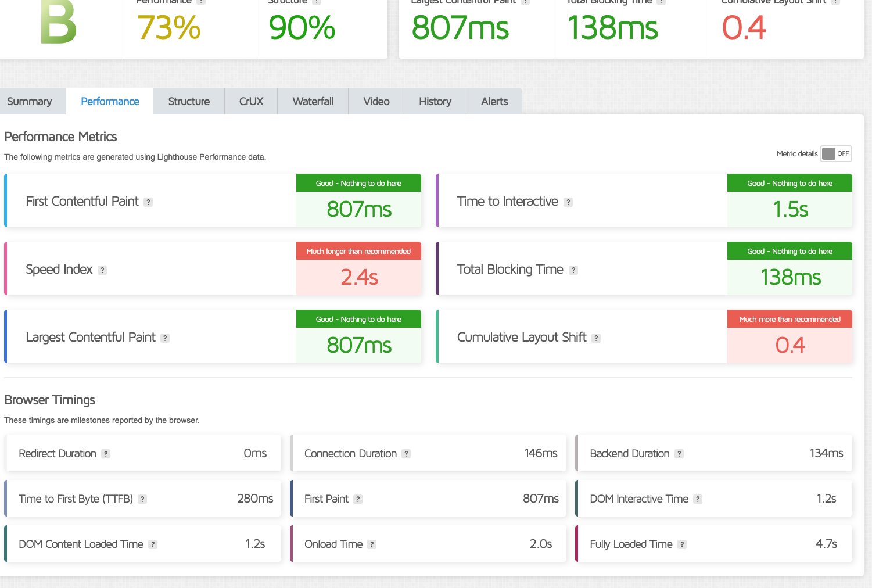This screenshot has width=872, height=588.
Task: Click the Speed Index 2.4s result box
Action: (359, 277)
